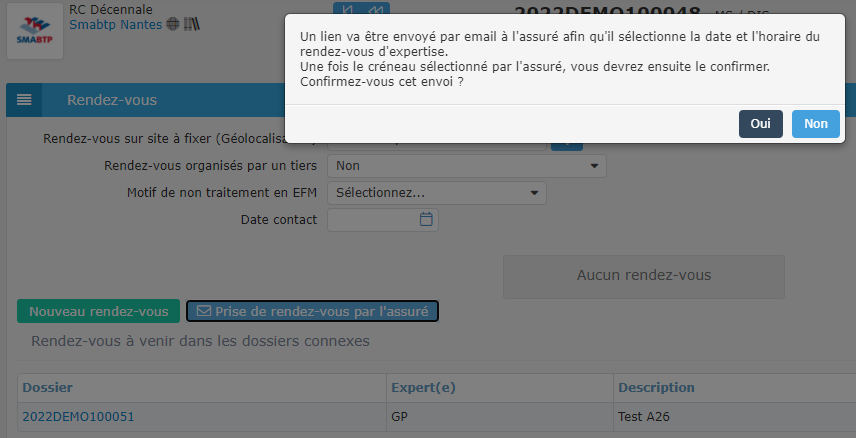Click the blue geolocation button icon
856x438 pixels.
567,142
